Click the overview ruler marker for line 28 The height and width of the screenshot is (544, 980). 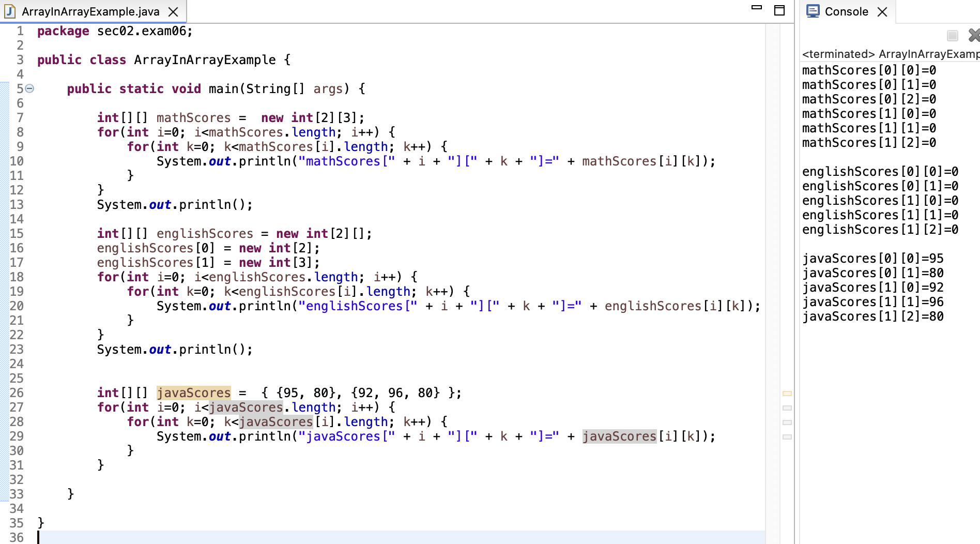click(787, 422)
